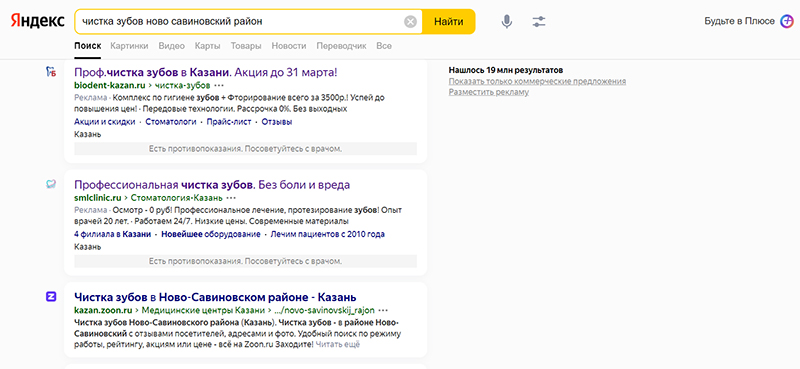800x369 pixels.
Task: Click the novo-savinovskij_rajon breadcrumb
Action: [x=324, y=310]
